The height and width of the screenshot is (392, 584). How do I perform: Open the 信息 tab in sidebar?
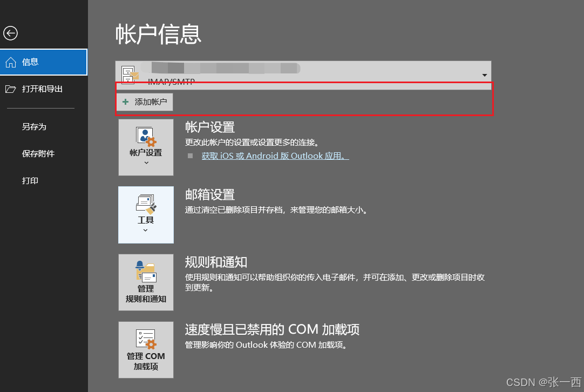tap(44, 62)
